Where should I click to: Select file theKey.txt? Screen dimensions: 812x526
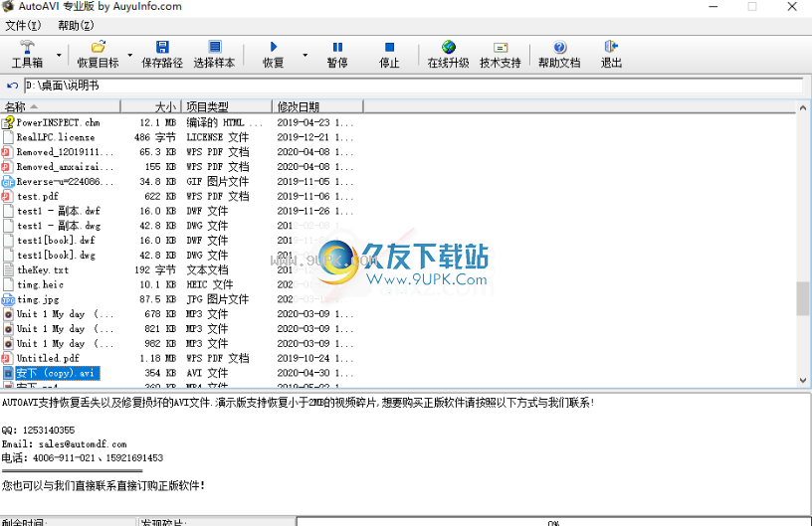click(x=43, y=270)
